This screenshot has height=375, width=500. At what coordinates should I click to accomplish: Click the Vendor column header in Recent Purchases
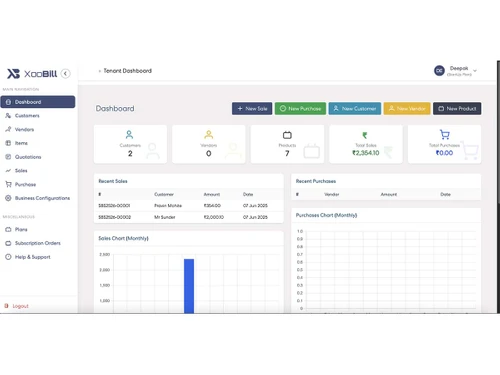[332, 194]
